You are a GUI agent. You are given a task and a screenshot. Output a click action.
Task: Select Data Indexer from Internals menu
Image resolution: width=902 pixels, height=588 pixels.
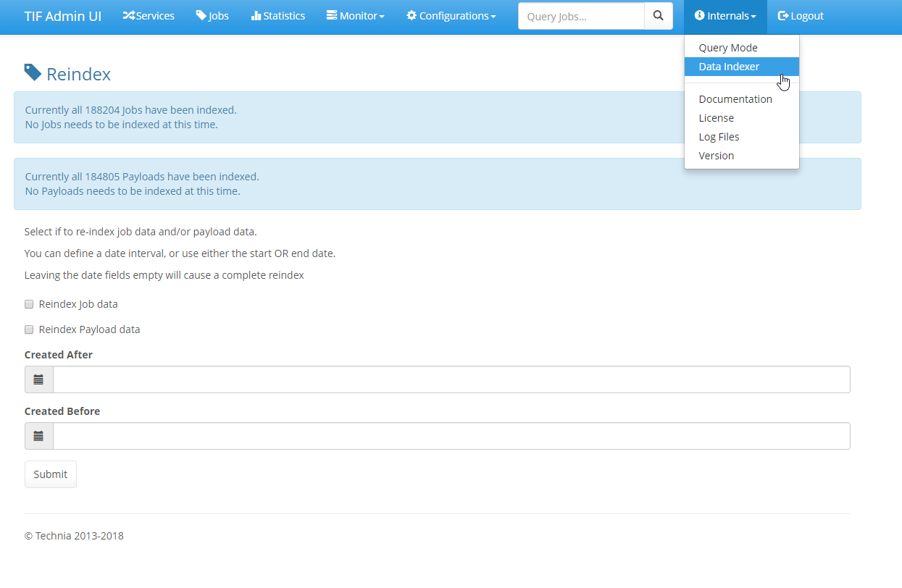[729, 67]
